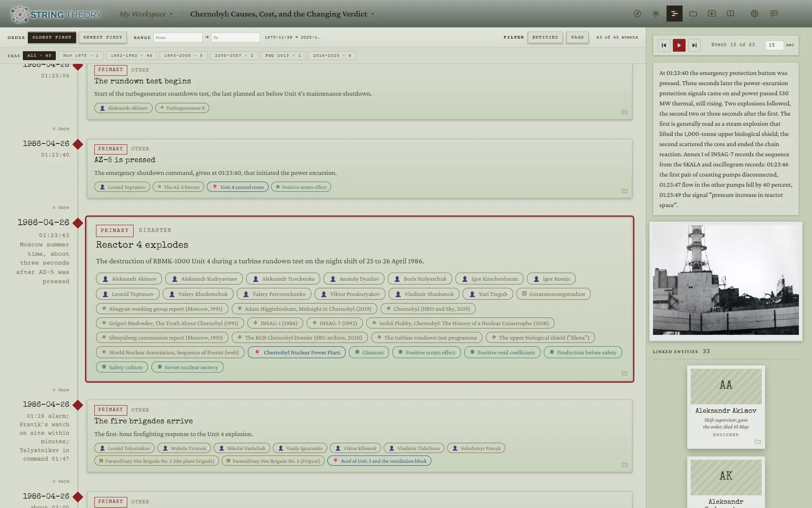
Task: Jump back to the previous event
Action: tap(664, 45)
